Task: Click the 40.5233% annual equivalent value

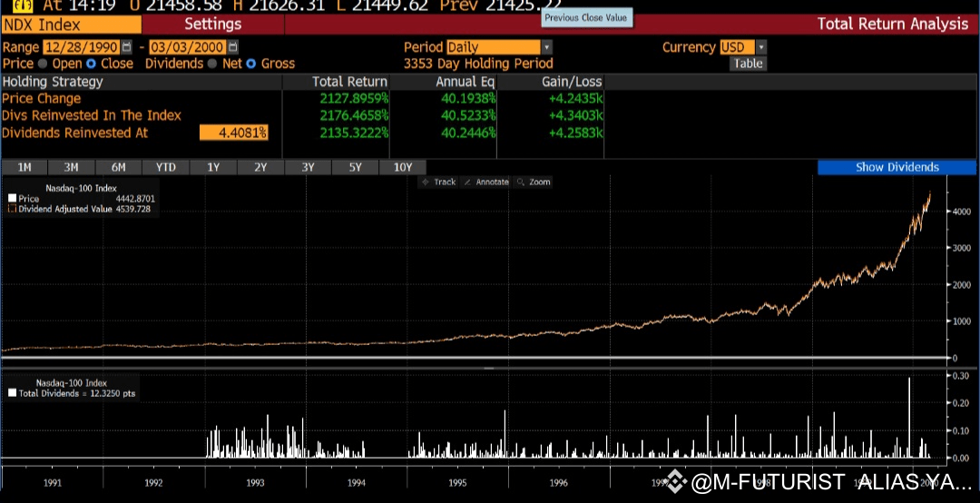Action: (x=467, y=115)
